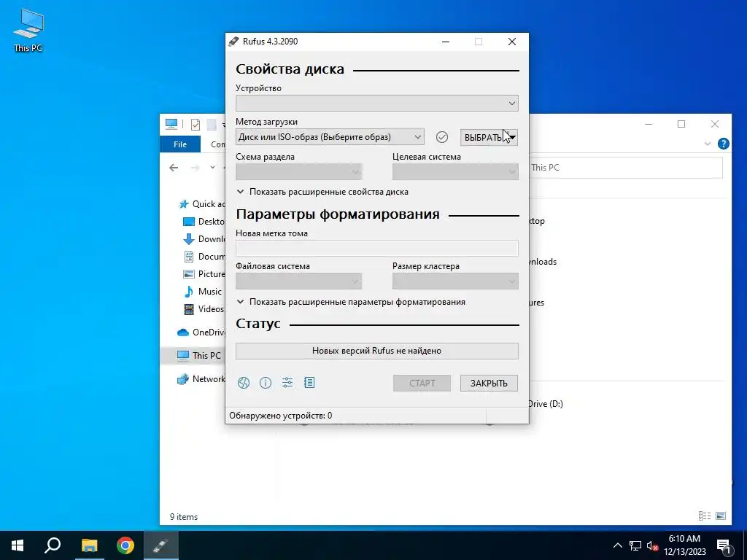The image size is (747, 560).
Task: Open Explorer File tab
Action: 180,144
